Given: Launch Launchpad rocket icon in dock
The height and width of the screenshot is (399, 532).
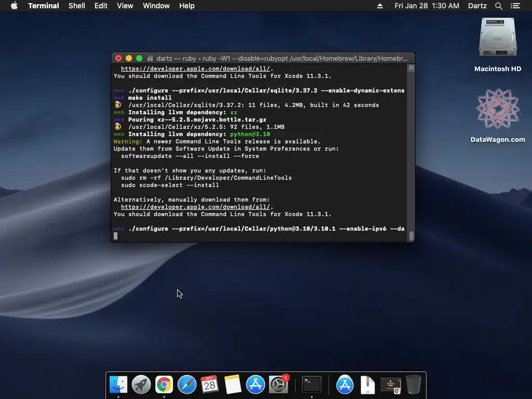Looking at the screenshot, I should [x=141, y=384].
